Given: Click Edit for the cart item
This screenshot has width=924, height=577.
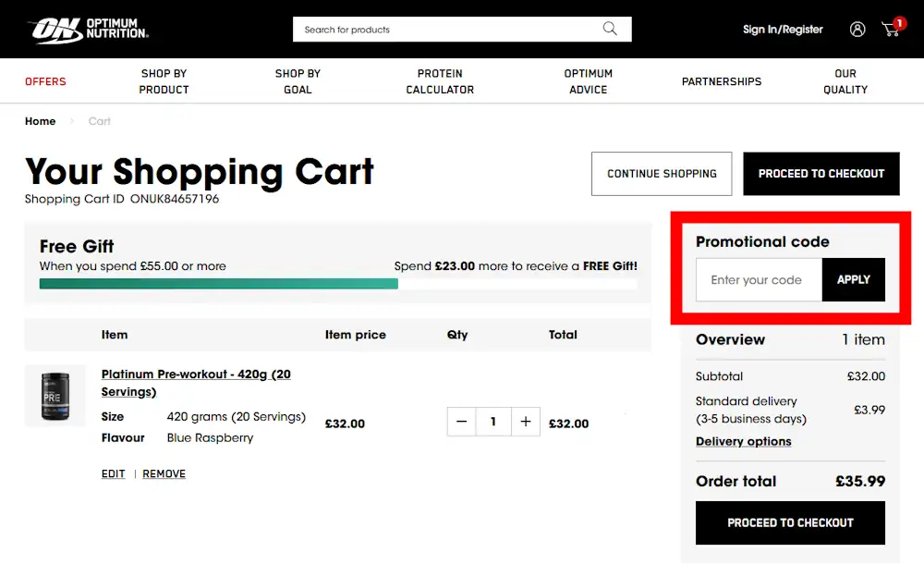Looking at the screenshot, I should [113, 473].
